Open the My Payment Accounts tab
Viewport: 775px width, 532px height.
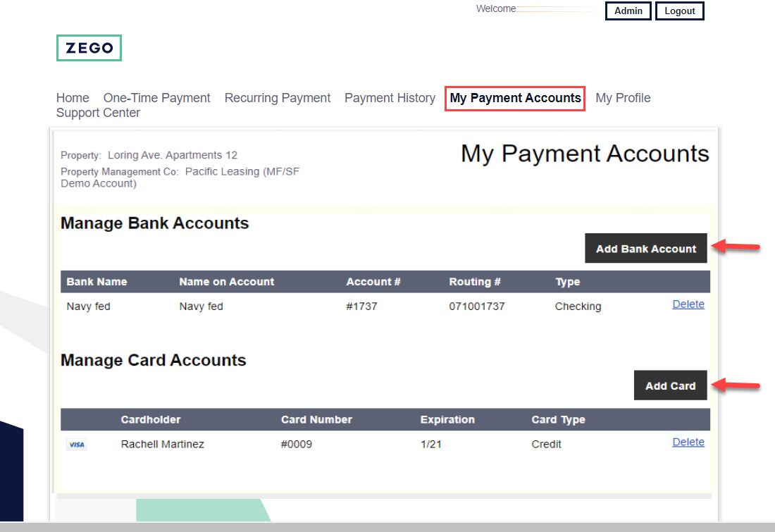514,98
